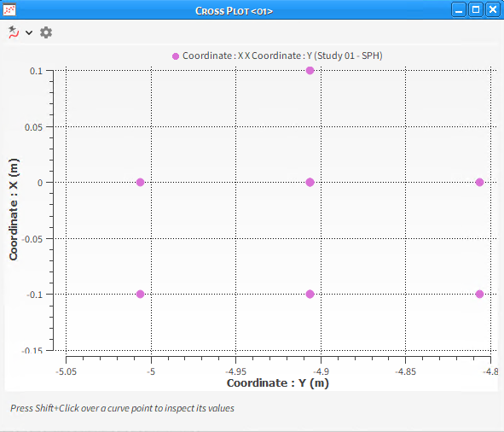Minimize the Cross Plot window
Viewport: 504px width, 432px height.
point(459,10)
